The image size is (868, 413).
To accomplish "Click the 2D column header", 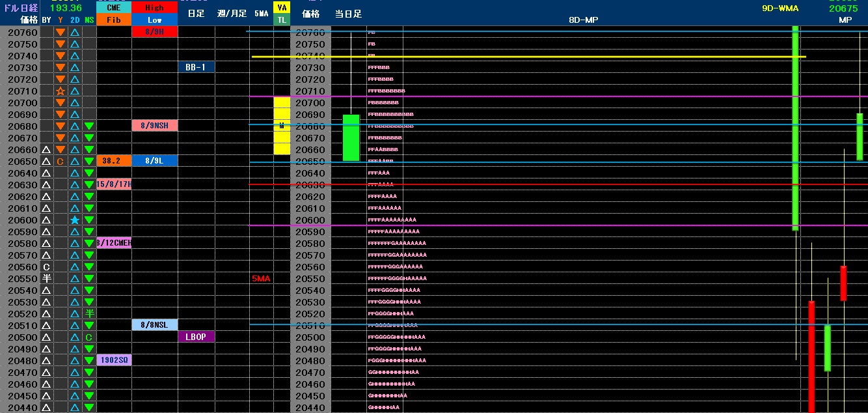I will [x=75, y=20].
